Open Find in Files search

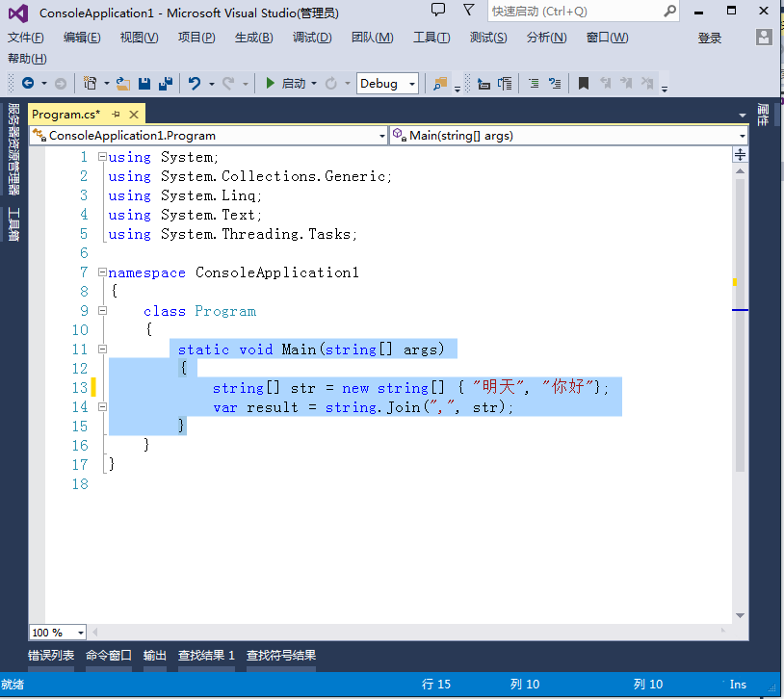pyautogui.click(x=439, y=84)
